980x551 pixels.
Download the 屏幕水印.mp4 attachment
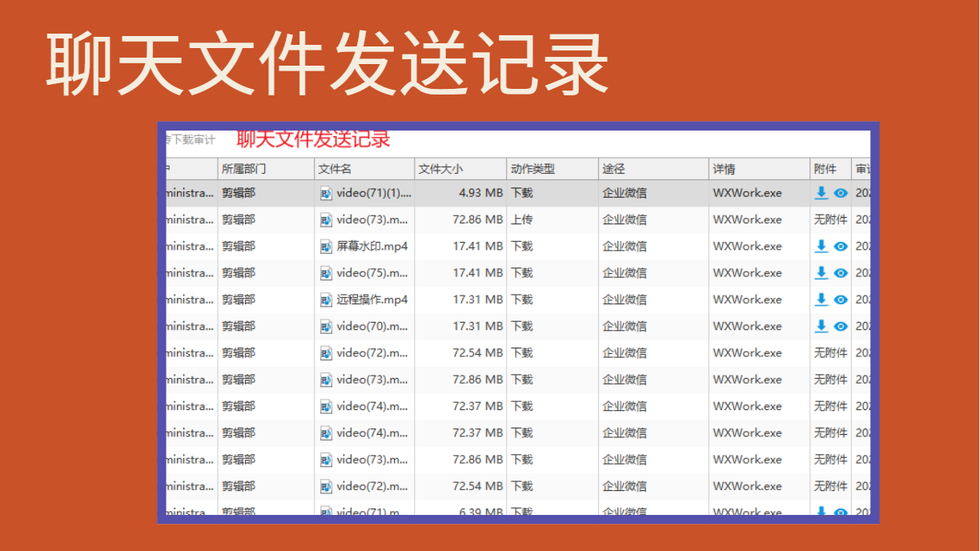click(821, 247)
